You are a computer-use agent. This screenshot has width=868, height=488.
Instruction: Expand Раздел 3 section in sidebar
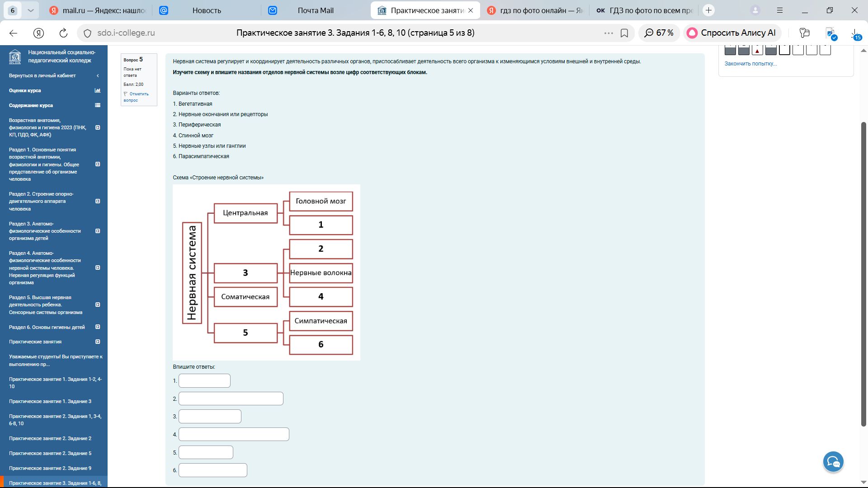point(98,231)
